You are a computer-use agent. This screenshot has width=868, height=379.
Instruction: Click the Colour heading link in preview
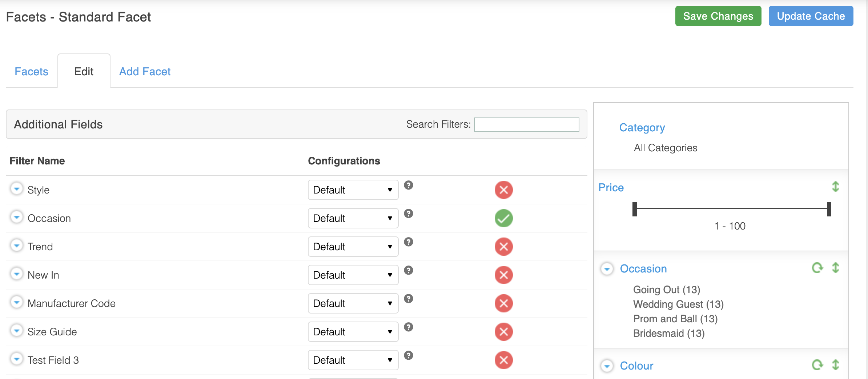tap(636, 366)
